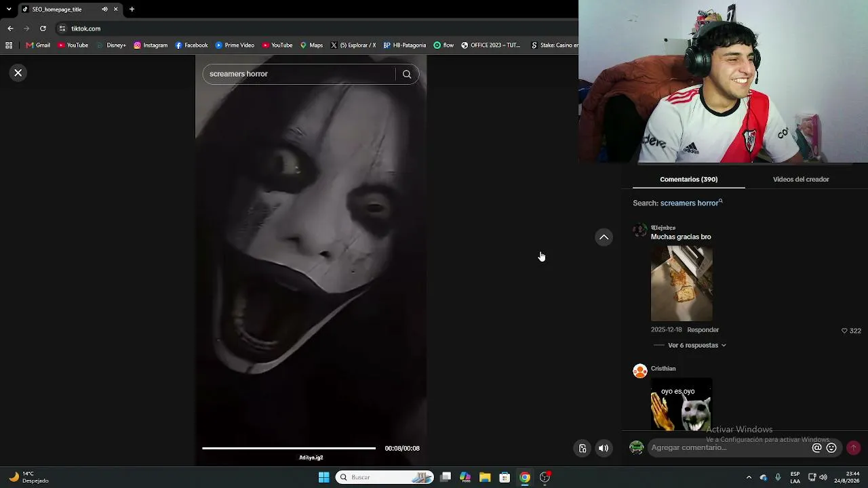This screenshot has width=868, height=488.
Task: Close the TikTok video viewer
Action: (x=18, y=73)
